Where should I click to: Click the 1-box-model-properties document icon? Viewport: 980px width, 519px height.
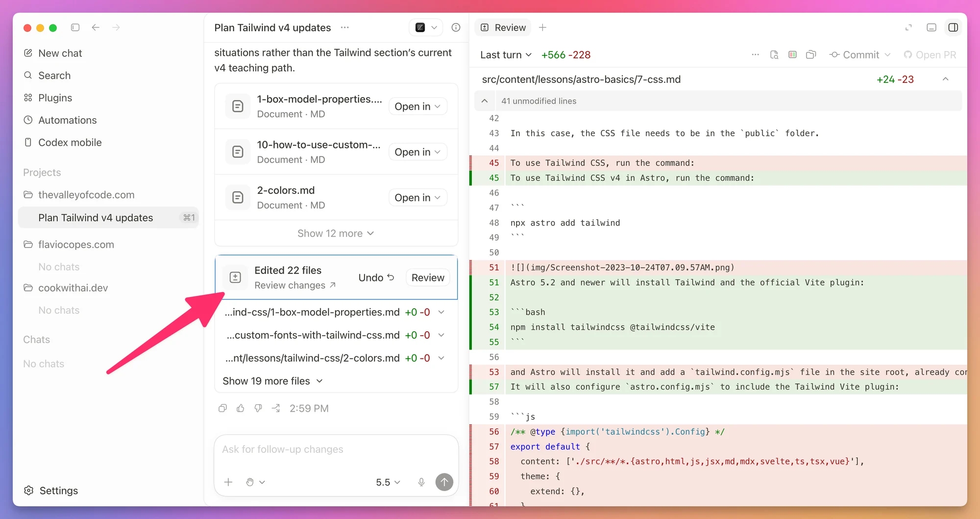pyautogui.click(x=238, y=106)
